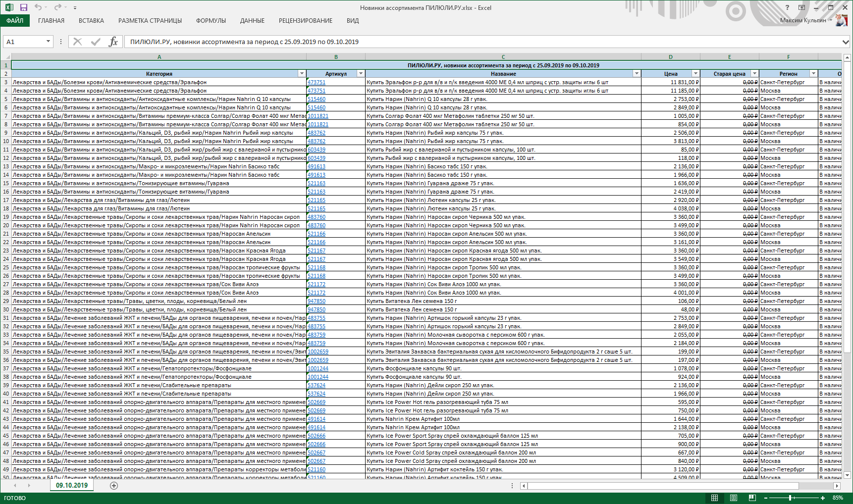Click the Save icon in Quick Access Toolbar

tap(23, 7)
